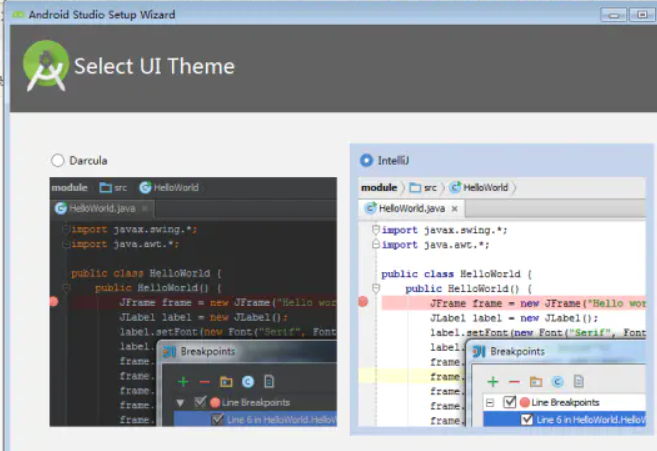
Task: Click the HelloWorld class icon in IntelliJ breadcrumb
Action: 455,187
